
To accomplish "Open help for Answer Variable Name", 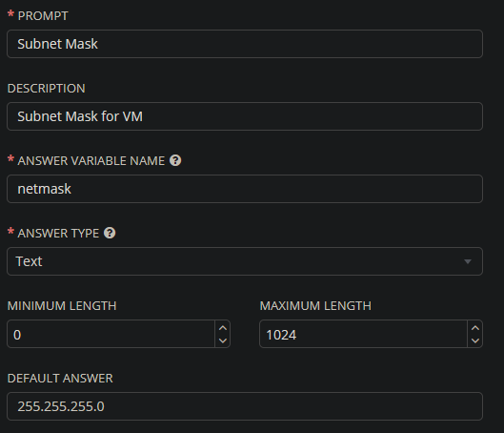I will [x=175, y=160].
